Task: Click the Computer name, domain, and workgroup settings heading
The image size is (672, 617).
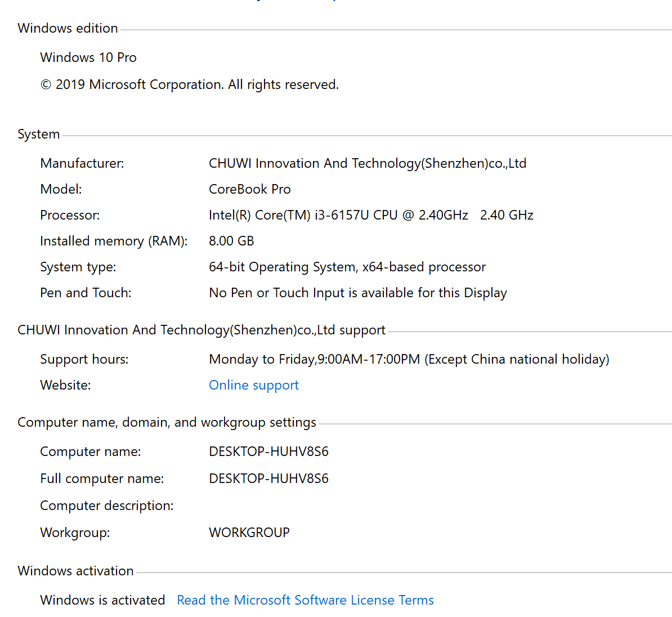Action: 167,422
